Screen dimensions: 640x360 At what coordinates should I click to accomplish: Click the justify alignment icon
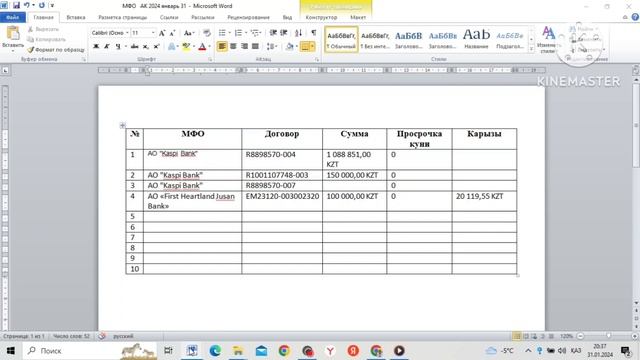click(x=255, y=47)
